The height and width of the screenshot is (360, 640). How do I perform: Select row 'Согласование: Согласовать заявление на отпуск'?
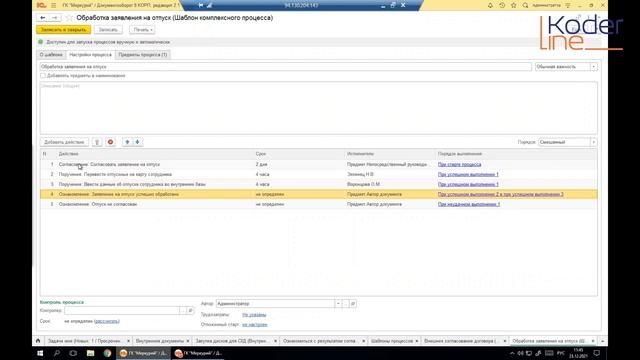[x=318, y=164]
